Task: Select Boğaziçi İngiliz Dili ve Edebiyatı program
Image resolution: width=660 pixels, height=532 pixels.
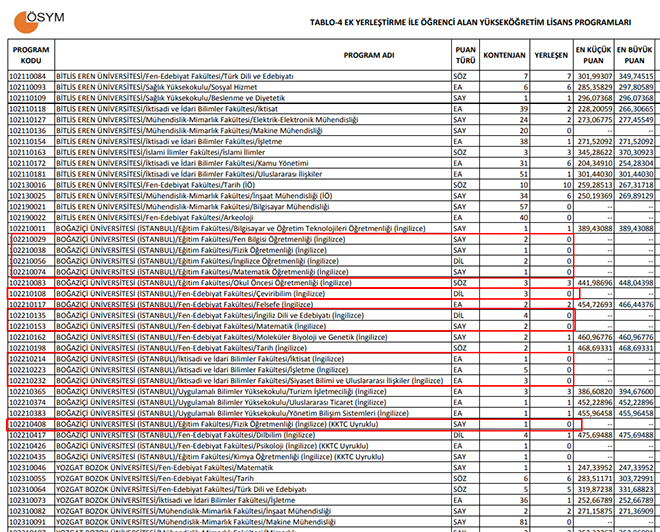Action: [210, 315]
